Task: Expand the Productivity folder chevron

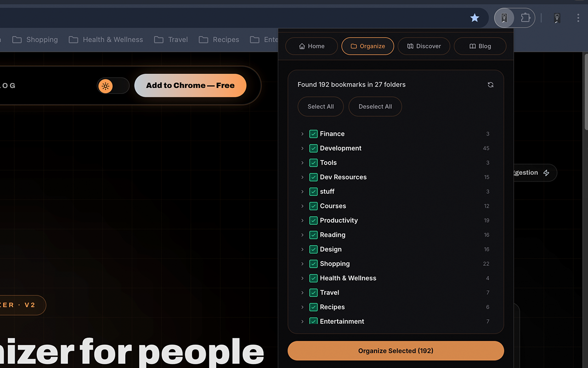Action: [302, 220]
